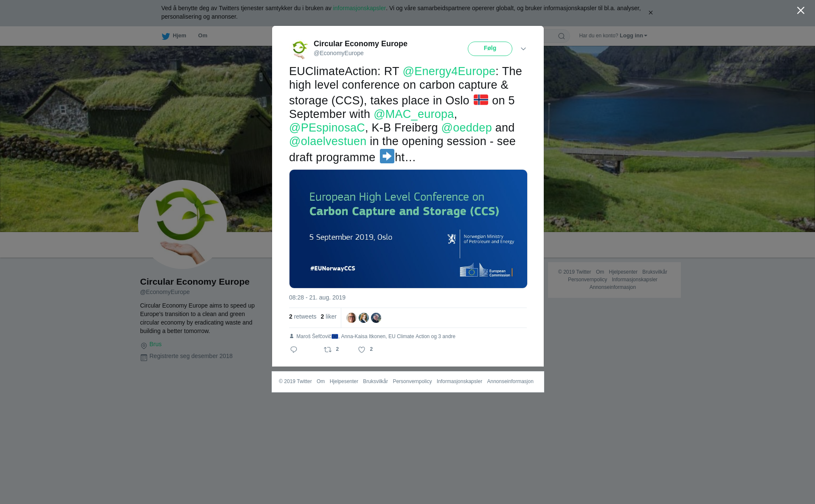Open the Brus location link
815x504 pixels.
point(155,344)
